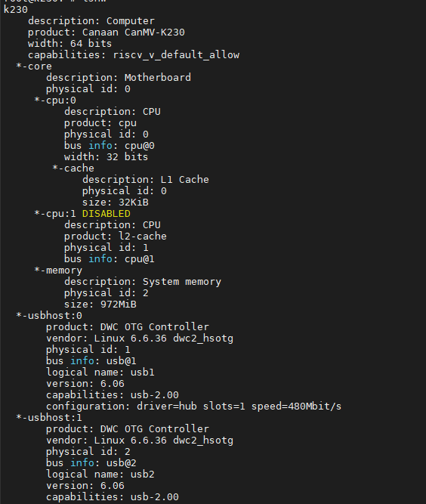Click the logical name usb2 line

[x=100, y=474]
